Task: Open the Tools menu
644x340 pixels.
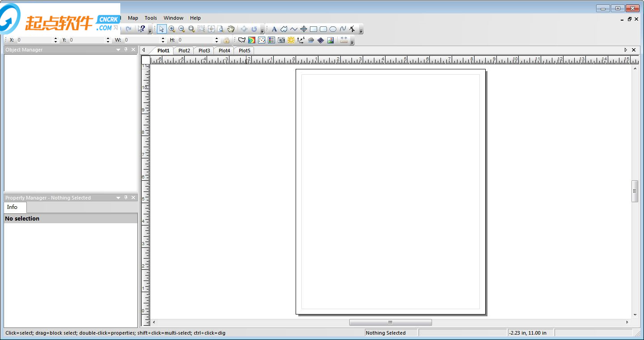Action: (x=151, y=18)
